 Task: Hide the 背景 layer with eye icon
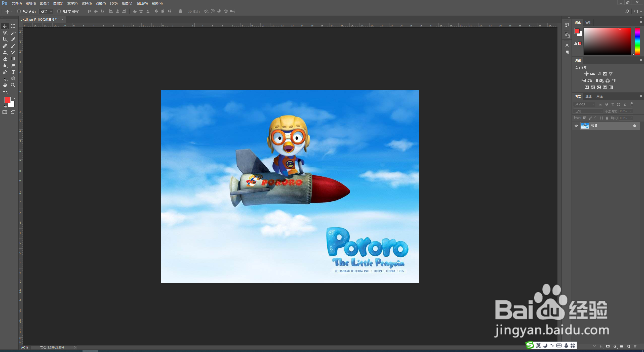point(576,126)
